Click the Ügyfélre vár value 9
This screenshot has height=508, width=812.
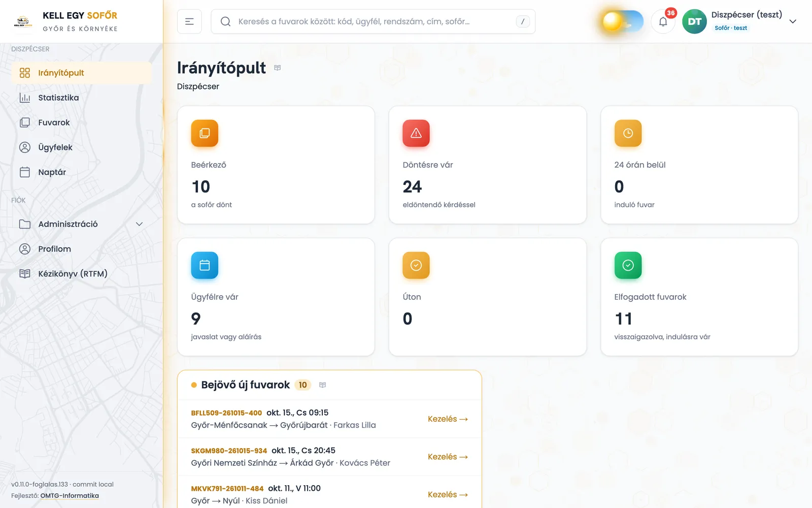pyautogui.click(x=196, y=319)
